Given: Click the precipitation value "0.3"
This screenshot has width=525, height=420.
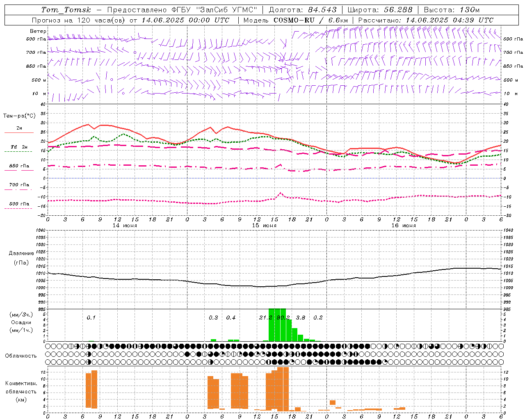Looking at the screenshot, I should click(213, 318).
